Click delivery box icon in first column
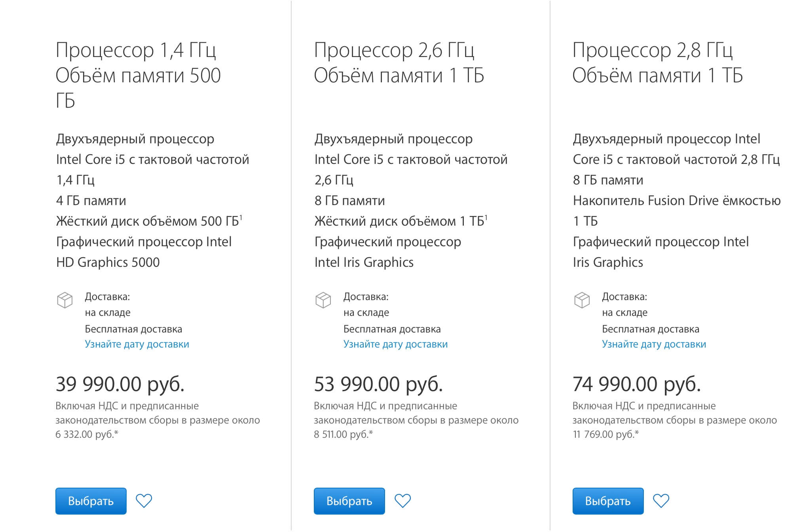 65,300
